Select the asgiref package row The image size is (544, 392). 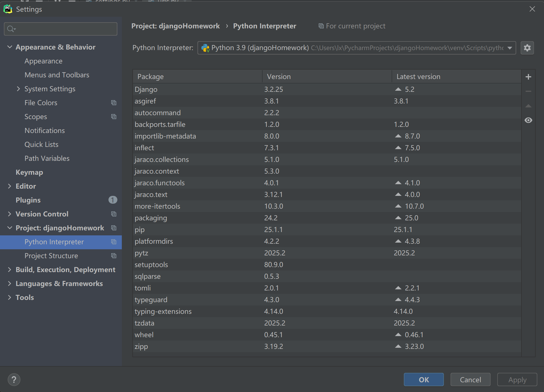pos(327,101)
